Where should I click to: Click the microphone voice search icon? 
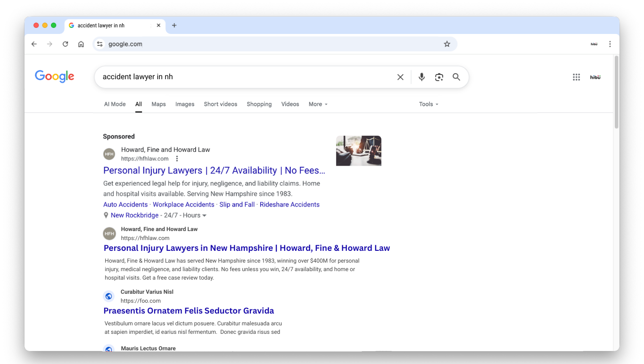[421, 77]
